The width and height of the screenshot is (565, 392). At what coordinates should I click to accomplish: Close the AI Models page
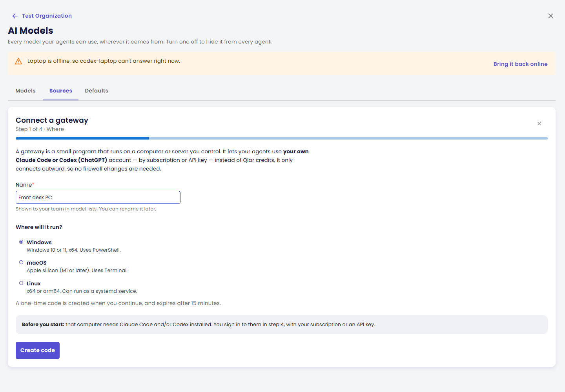click(x=550, y=16)
